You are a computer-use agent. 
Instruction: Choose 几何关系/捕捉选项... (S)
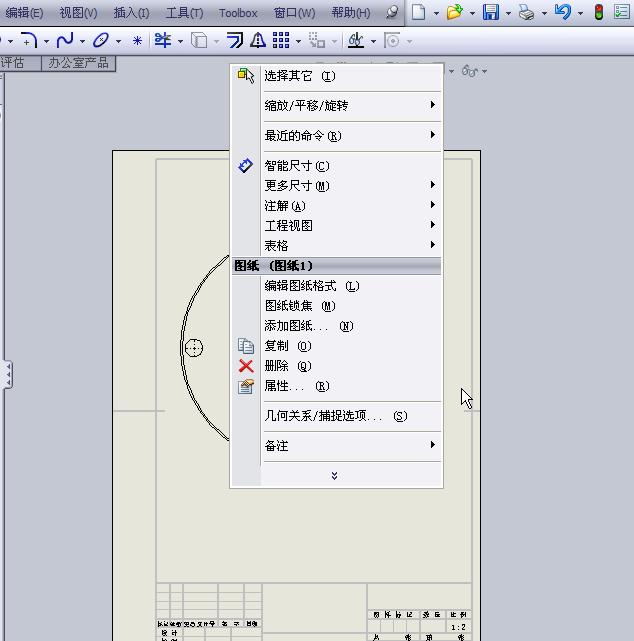tap(336, 416)
